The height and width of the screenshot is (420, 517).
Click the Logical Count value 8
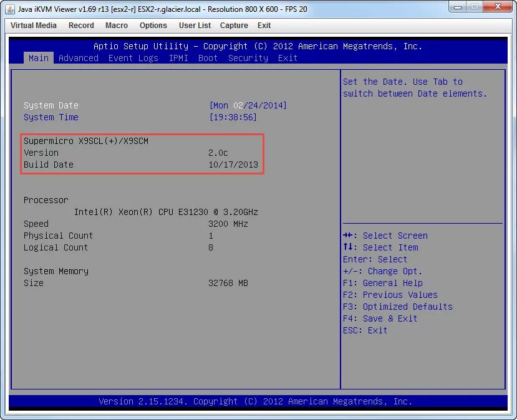pos(211,248)
